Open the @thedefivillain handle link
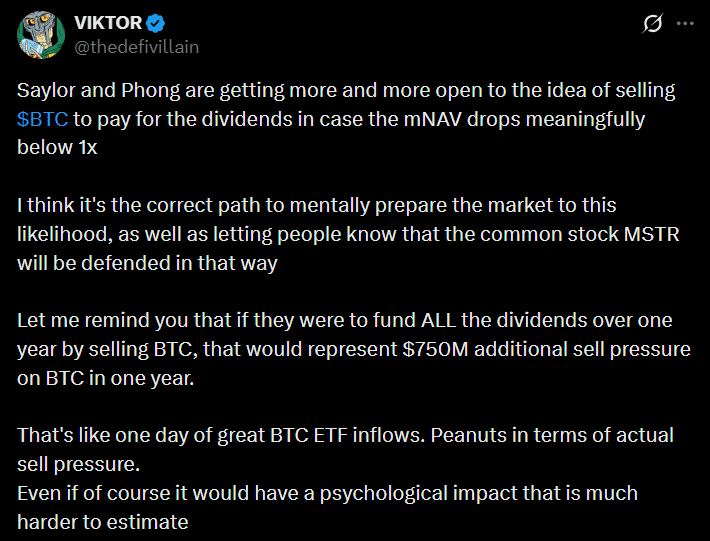The width and height of the screenshot is (710, 541). [x=135, y=44]
